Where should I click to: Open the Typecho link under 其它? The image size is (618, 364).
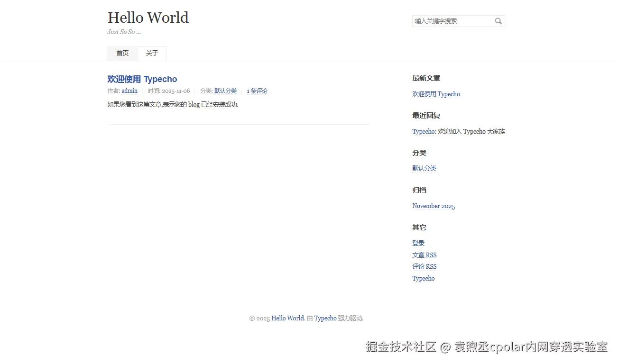coord(423,278)
